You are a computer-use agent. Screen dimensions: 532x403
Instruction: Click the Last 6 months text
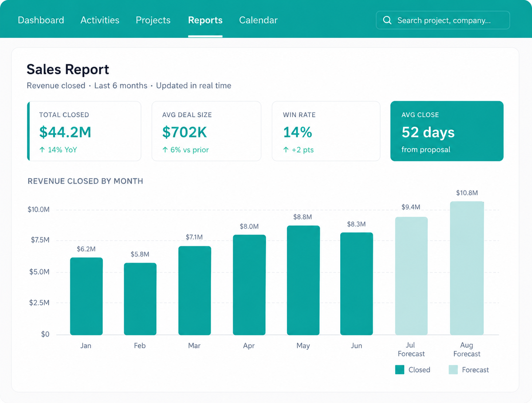121,86
